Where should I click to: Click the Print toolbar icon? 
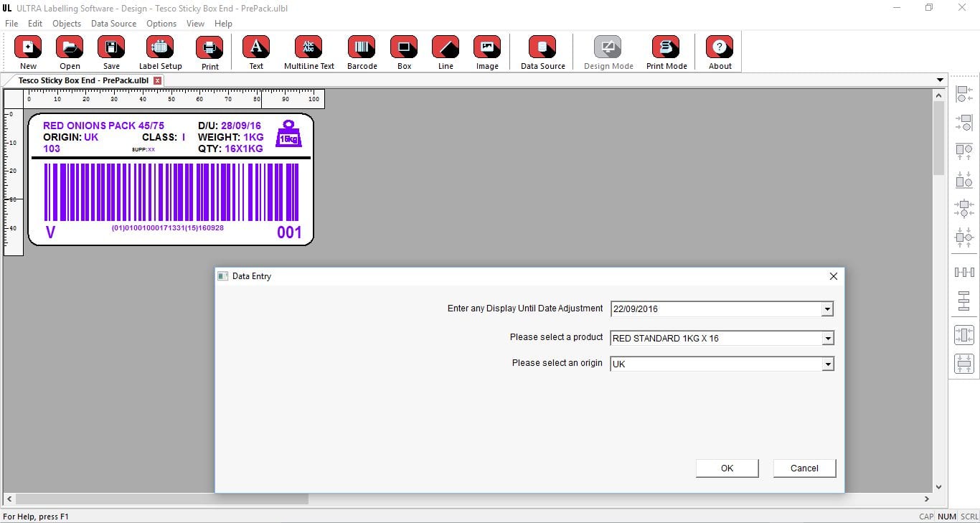[209, 47]
